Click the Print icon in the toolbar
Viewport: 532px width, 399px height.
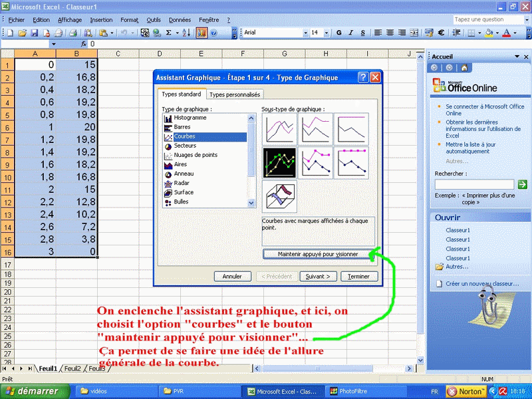pyautogui.click(x=73, y=33)
